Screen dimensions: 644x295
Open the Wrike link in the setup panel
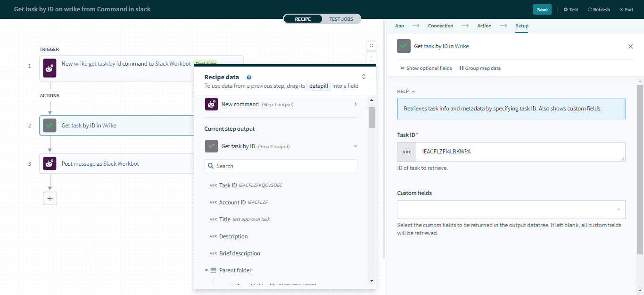click(x=462, y=46)
